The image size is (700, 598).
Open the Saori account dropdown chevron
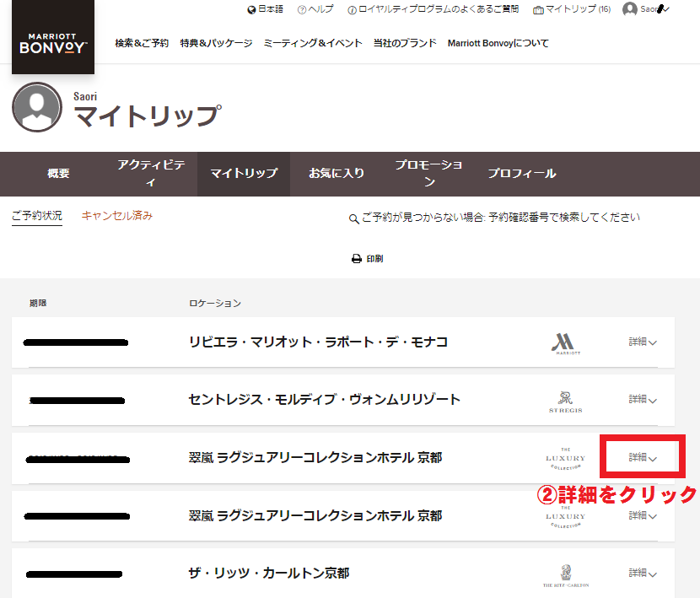665,9
